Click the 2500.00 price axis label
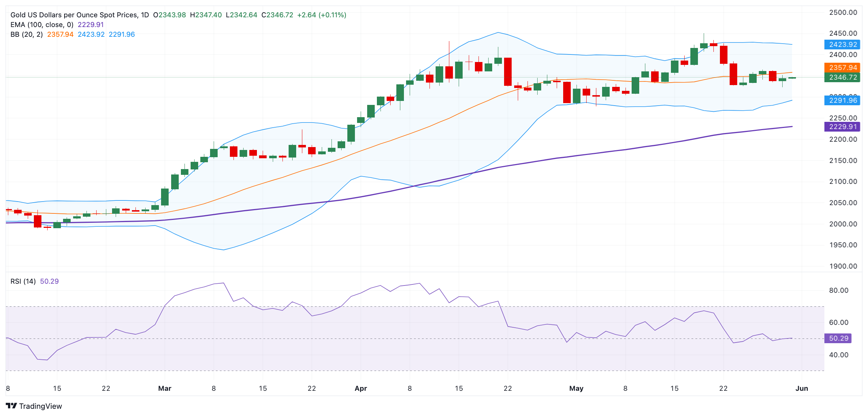This screenshot has height=416, width=868. 843,12
